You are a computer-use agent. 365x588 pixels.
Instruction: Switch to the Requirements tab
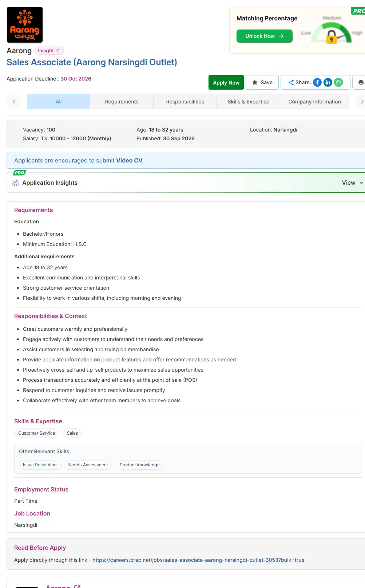(122, 102)
